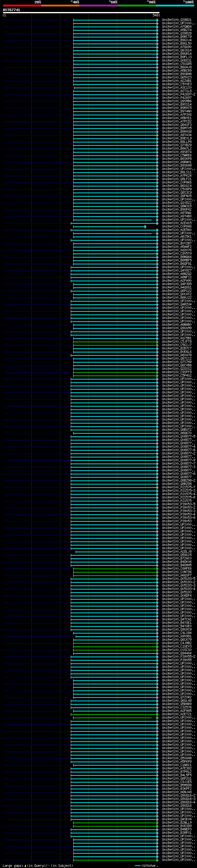
Task: Select hit label UniRef100_Q84XF3
Action: point(177,125)
